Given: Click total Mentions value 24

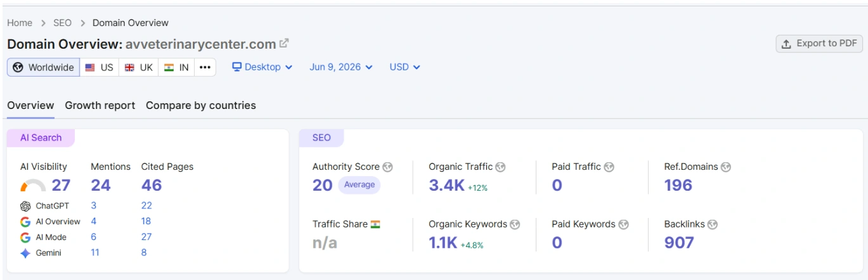Looking at the screenshot, I should coord(100,186).
